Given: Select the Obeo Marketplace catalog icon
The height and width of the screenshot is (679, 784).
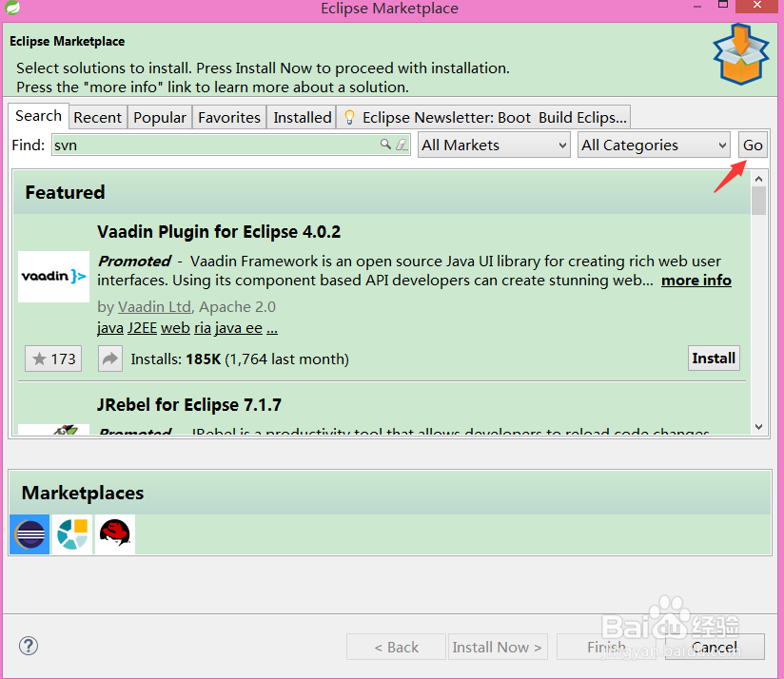Looking at the screenshot, I should (x=72, y=534).
